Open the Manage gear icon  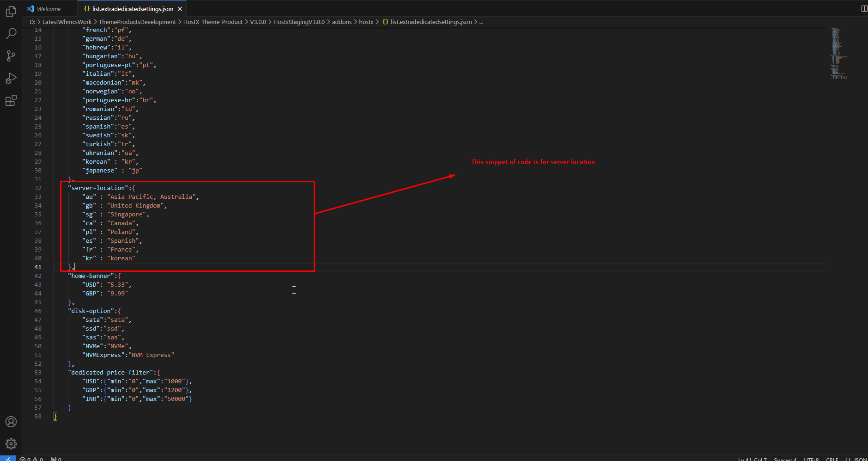[x=11, y=444]
